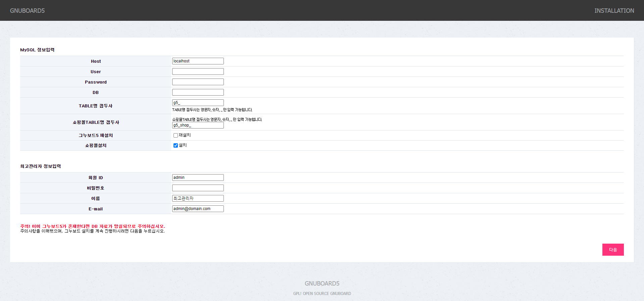The image size is (644, 301).
Task: Click the 회원 ID field containing admin
Action: (198, 178)
